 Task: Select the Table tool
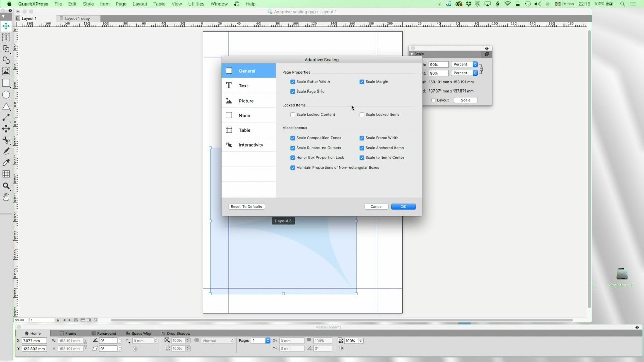(x=6, y=174)
